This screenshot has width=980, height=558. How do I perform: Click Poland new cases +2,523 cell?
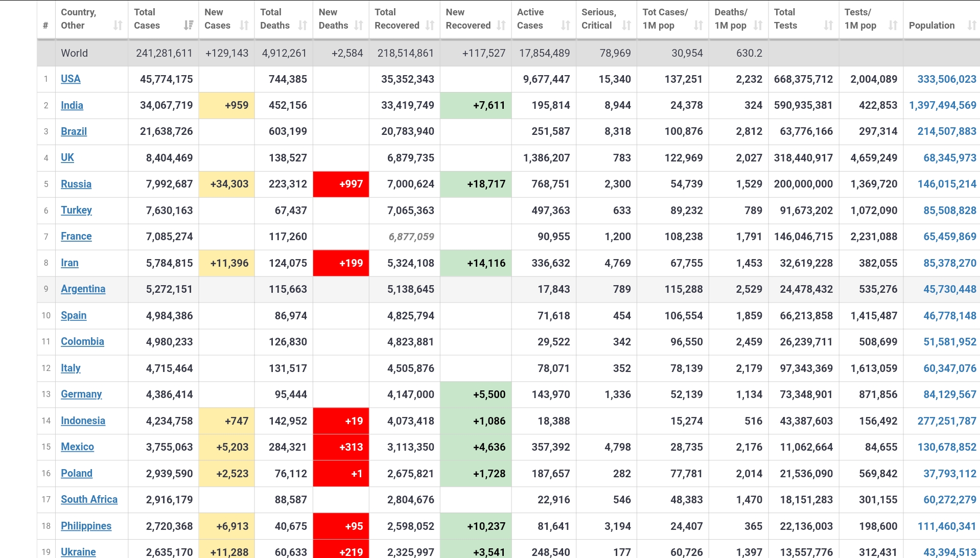pyautogui.click(x=226, y=474)
